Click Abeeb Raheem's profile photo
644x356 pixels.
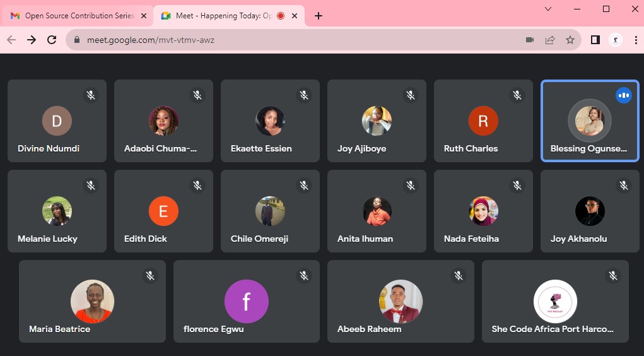point(401,301)
